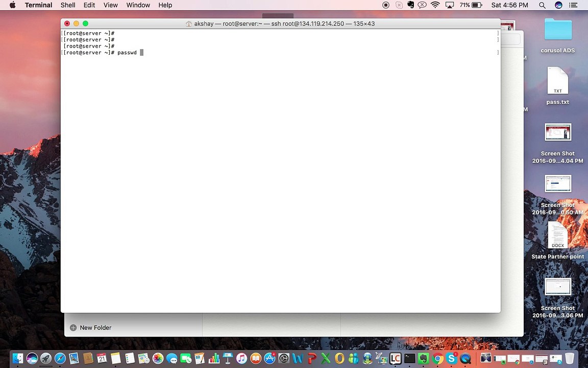588x368 pixels.
Task: Open the Window menu
Action: coord(138,5)
